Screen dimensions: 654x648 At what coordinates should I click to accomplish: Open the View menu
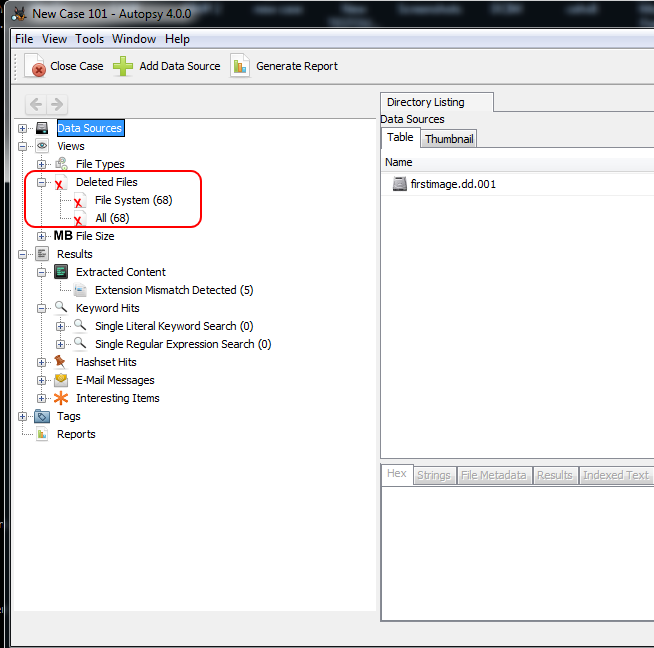click(x=54, y=39)
